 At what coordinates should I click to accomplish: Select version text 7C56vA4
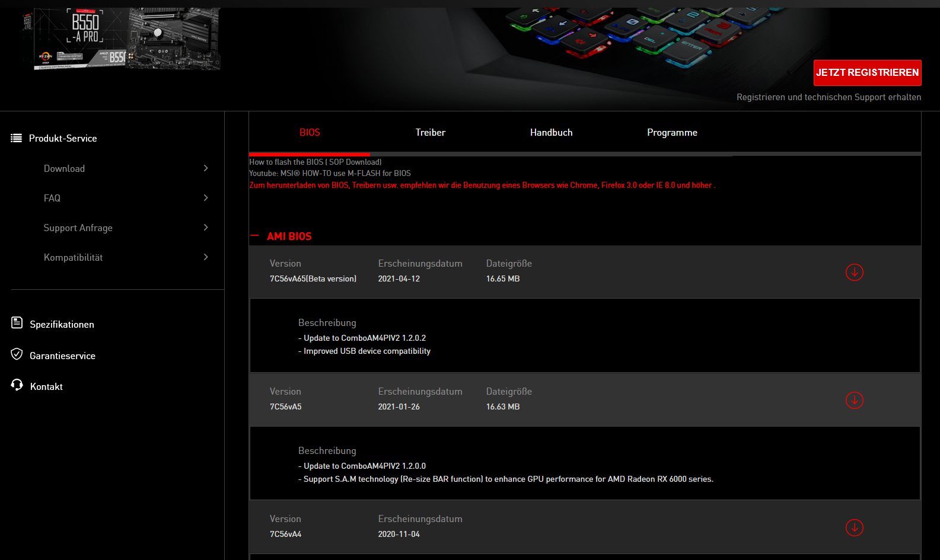coord(286,534)
